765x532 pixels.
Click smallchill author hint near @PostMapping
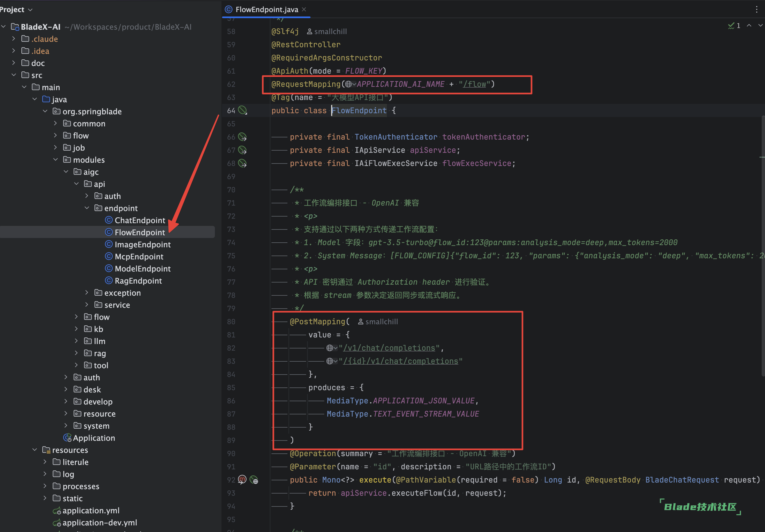coord(378,322)
